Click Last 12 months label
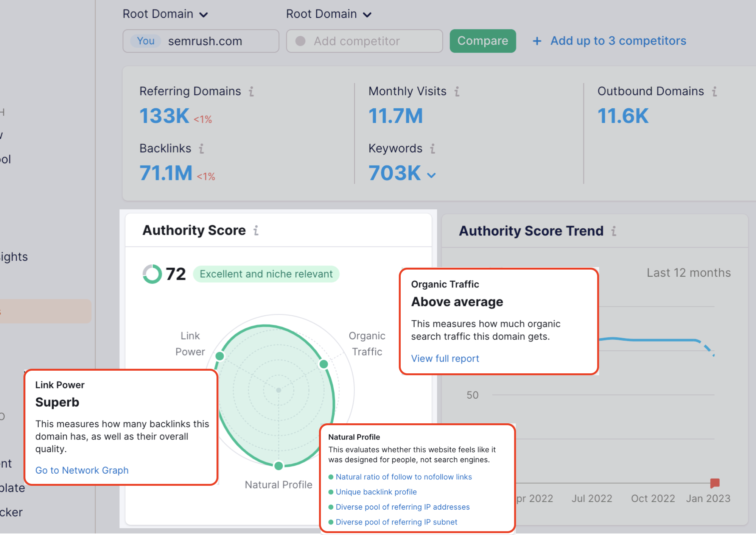 click(x=689, y=273)
